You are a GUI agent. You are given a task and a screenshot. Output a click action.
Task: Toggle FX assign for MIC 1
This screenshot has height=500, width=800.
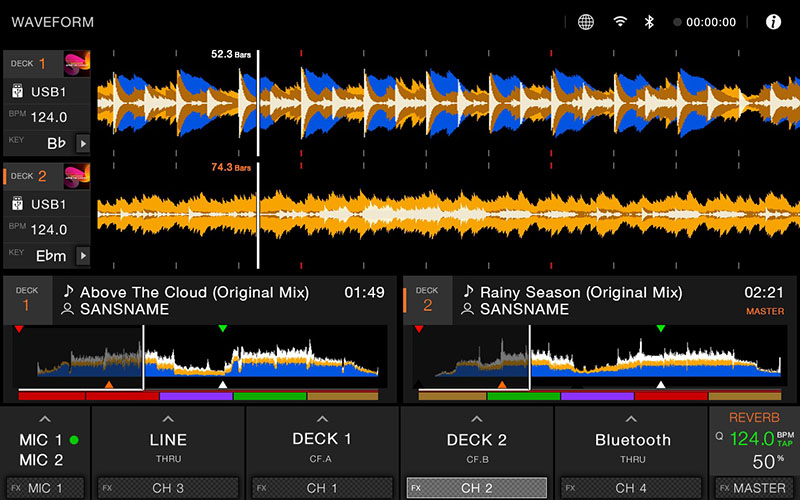[45, 488]
